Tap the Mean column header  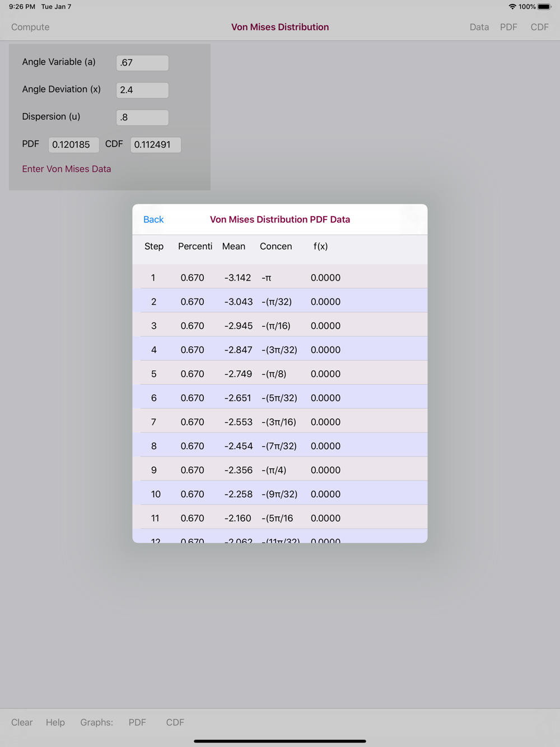234,246
